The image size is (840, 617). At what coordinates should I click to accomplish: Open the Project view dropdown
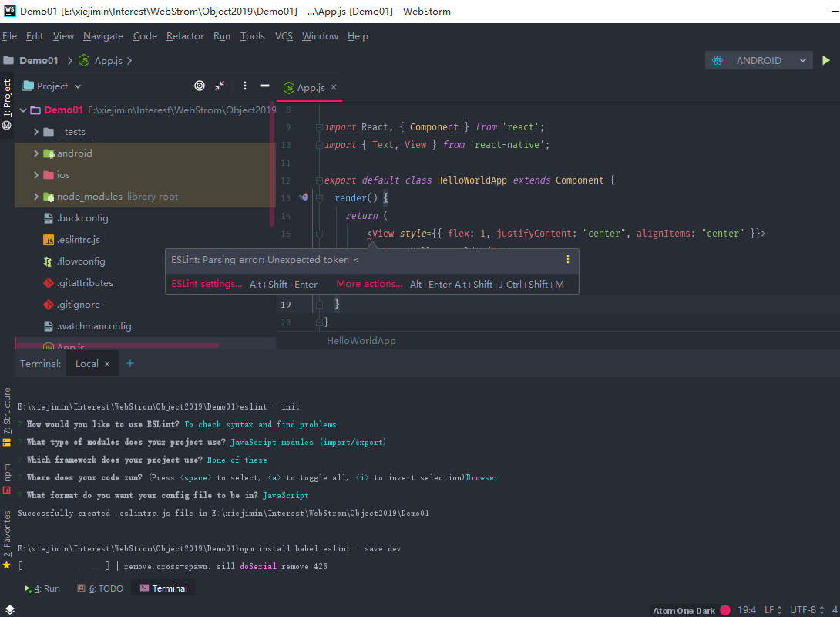52,86
